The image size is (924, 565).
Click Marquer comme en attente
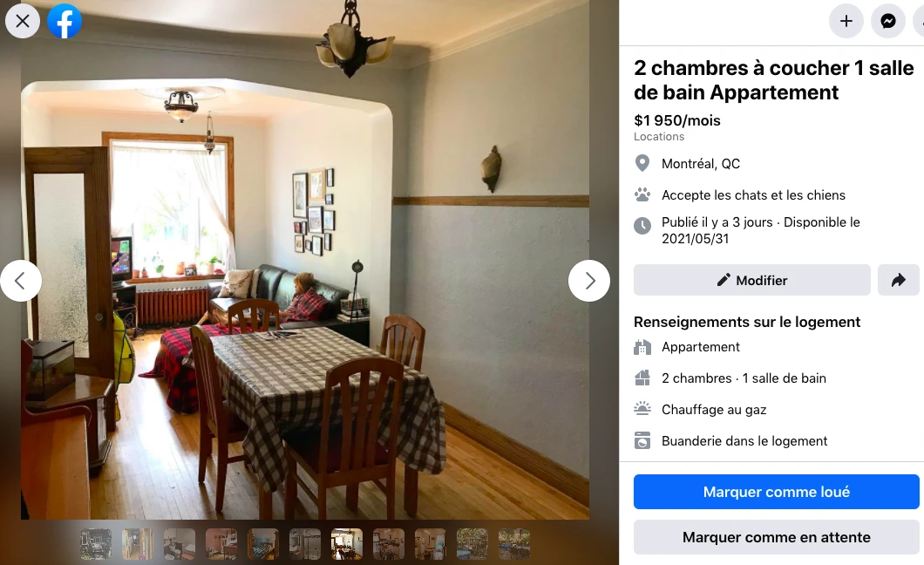coord(776,537)
